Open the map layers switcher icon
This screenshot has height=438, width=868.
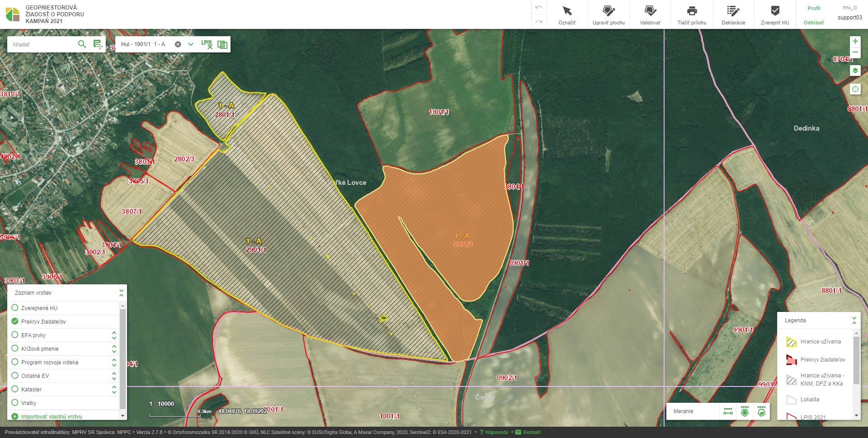tap(855, 71)
